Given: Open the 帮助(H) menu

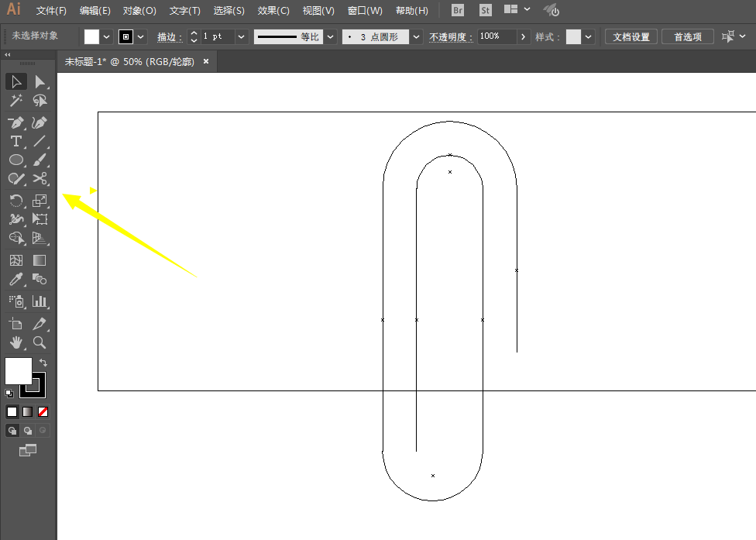Looking at the screenshot, I should tap(412, 11).
